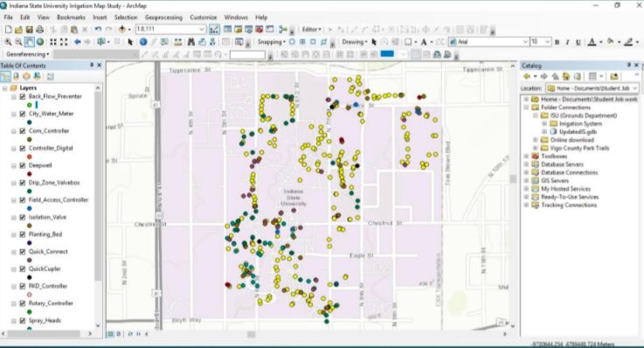Open the Selection menu
This screenshot has width=644, height=348.
[x=126, y=17]
